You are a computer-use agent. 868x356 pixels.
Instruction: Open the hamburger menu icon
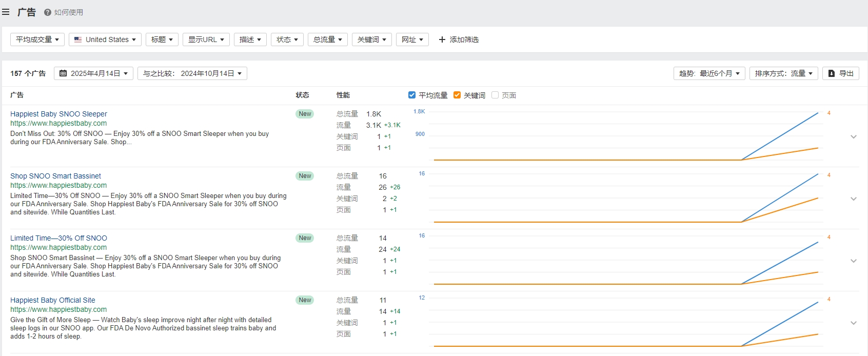6,12
